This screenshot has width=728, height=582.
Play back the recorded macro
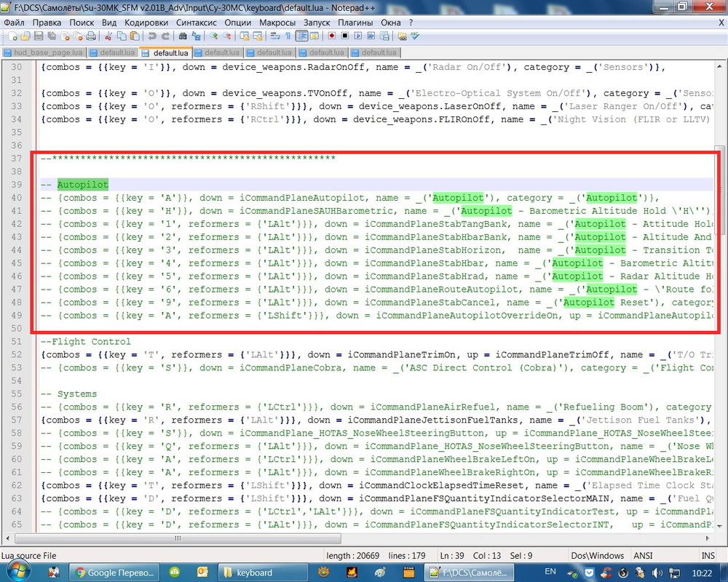[358, 36]
